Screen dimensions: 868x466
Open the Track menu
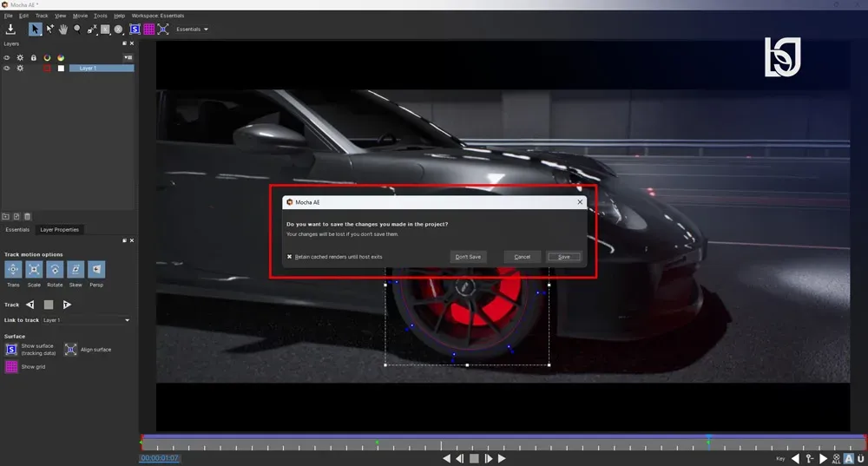(42, 16)
